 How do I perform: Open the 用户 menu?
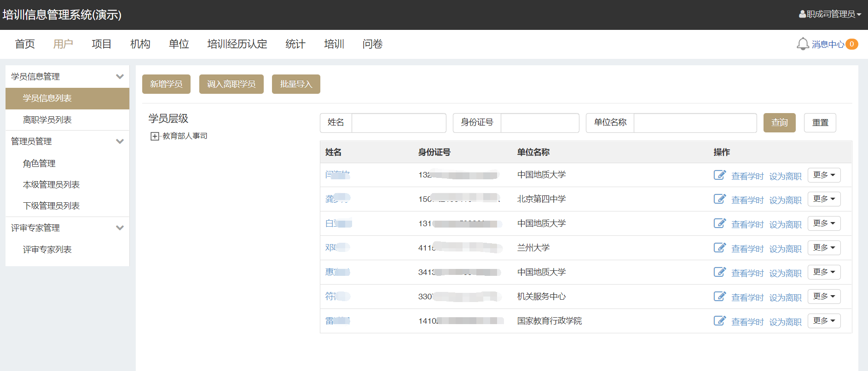[63, 44]
